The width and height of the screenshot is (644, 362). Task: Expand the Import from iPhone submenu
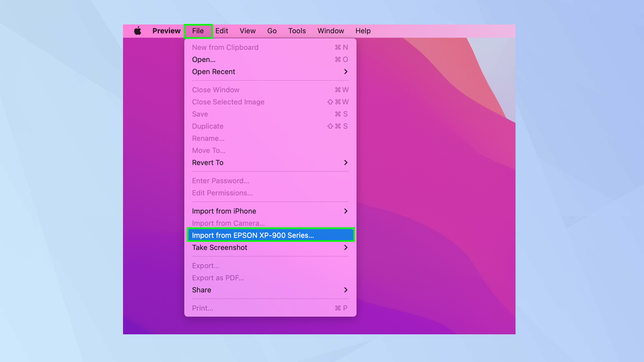(224, 211)
